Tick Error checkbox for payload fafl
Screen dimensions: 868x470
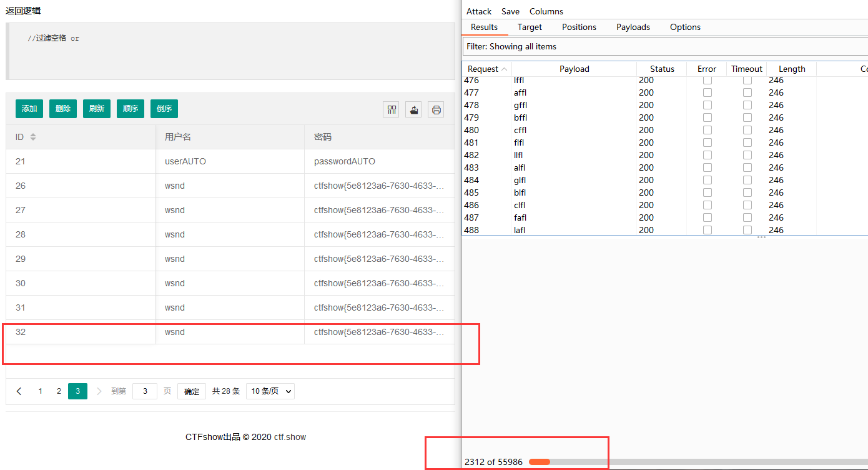[x=707, y=217]
